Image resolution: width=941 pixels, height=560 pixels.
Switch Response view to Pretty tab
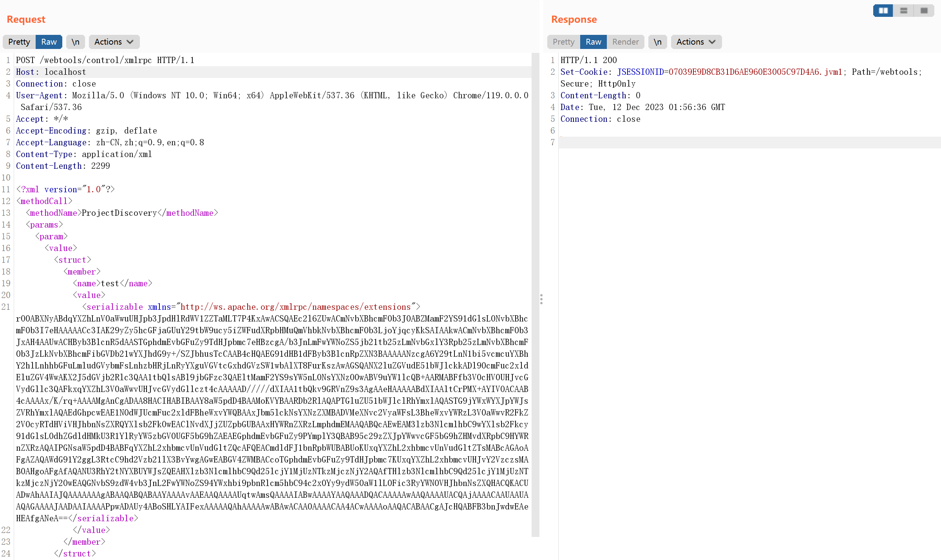point(563,42)
